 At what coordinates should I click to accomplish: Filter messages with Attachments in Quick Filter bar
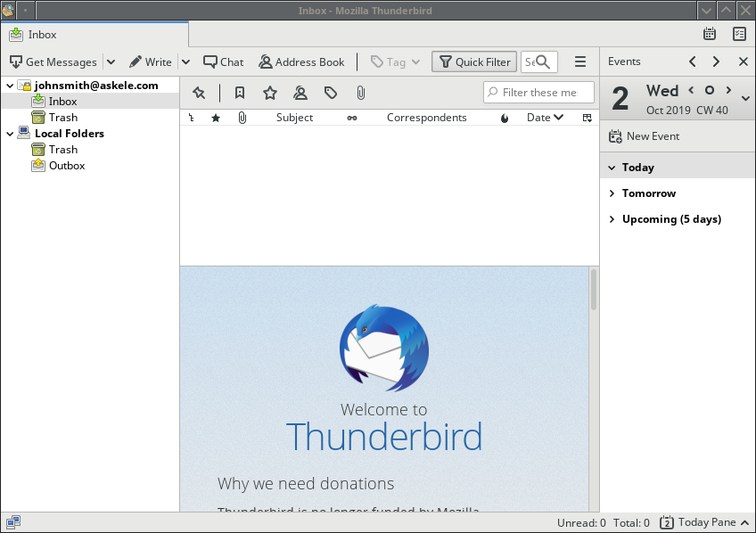click(360, 93)
